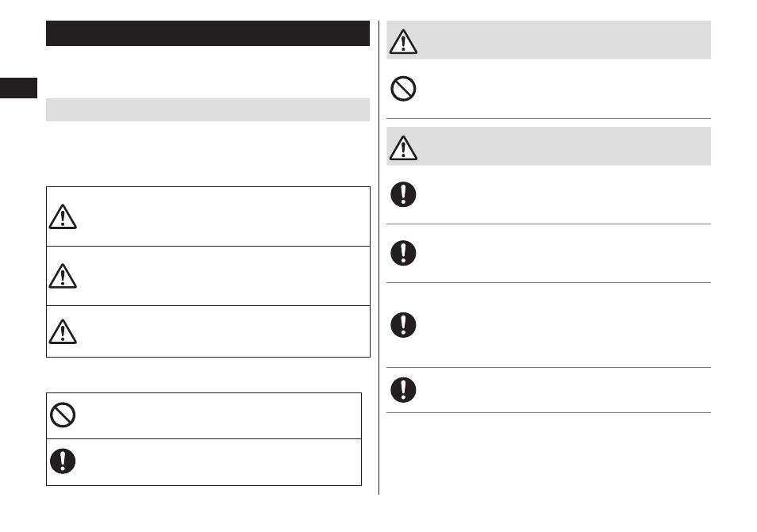Click the top-right gray banner area
Image resolution: width=757 pixels, height=532 pixels.
(548, 40)
